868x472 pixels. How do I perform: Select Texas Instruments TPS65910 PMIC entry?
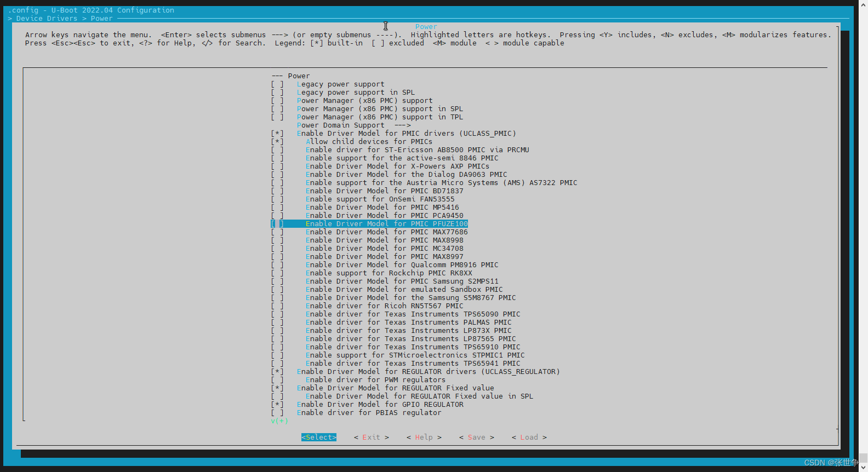(413, 347)
